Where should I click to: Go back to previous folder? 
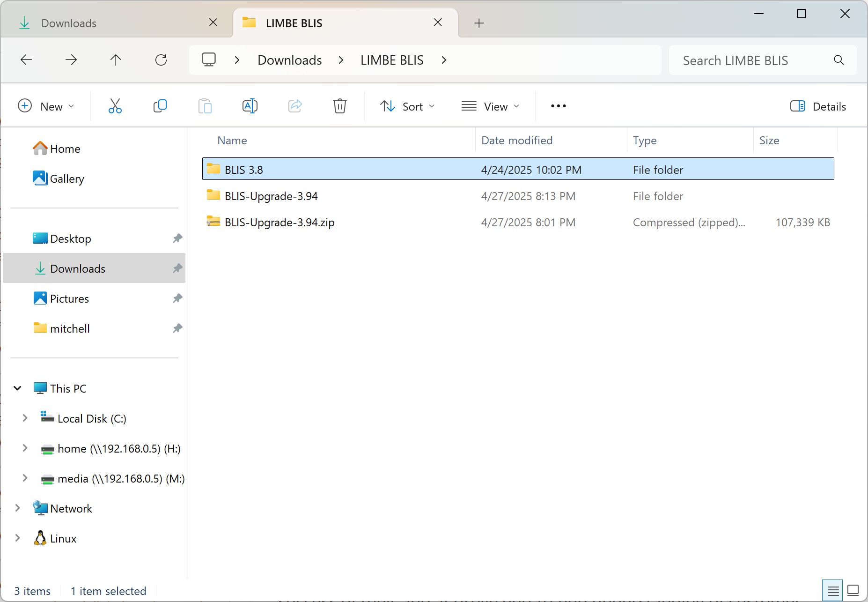coord(26,60)
